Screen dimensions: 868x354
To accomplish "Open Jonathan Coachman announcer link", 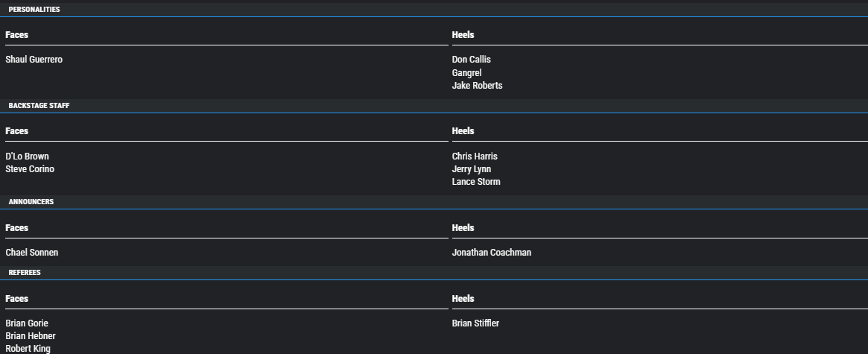I will [492, 252].
